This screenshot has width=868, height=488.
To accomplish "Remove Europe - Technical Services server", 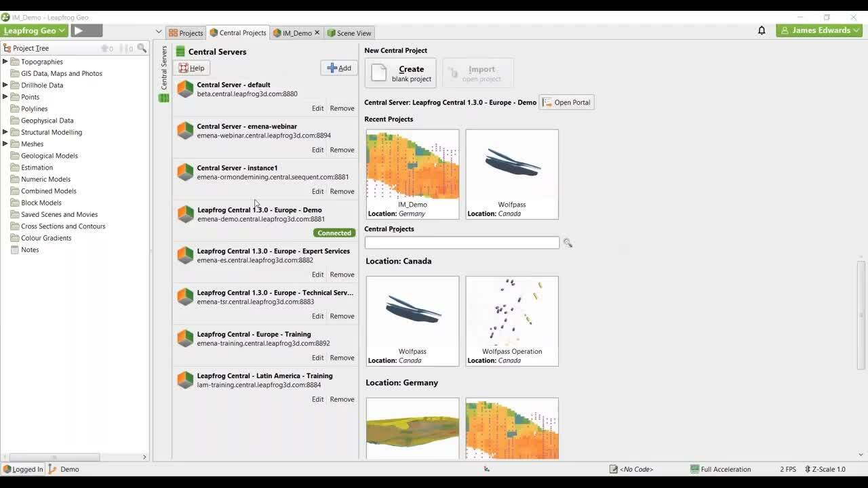I will (x=342, y=316).
